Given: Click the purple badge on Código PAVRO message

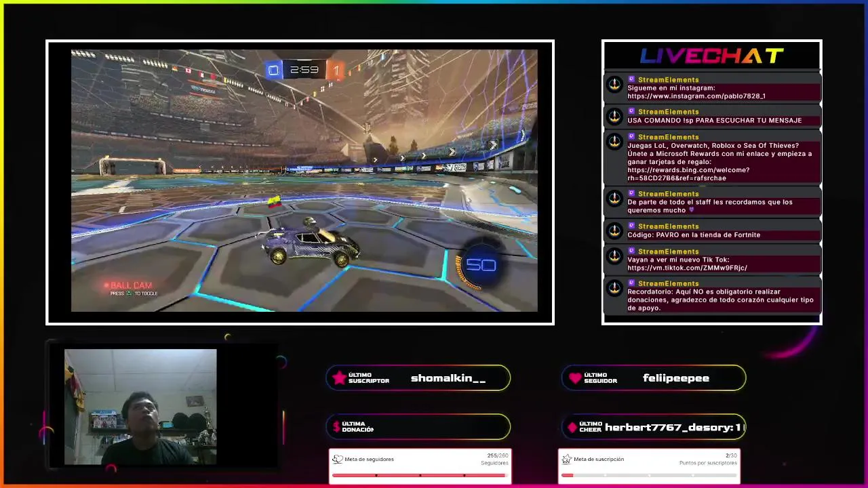Looking at the screenshot, I should click(x=631, y=226).
